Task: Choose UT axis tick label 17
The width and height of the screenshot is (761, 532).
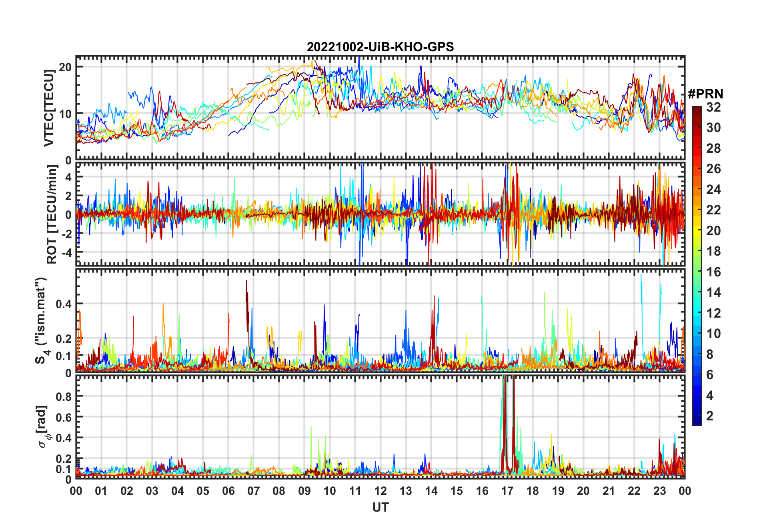Action: click(x=507, y=491)
